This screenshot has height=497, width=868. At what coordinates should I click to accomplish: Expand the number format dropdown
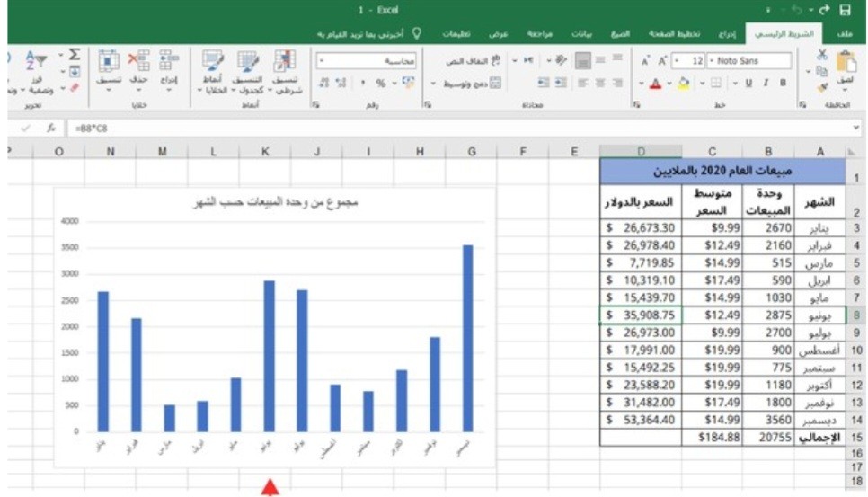click(321, 61)
